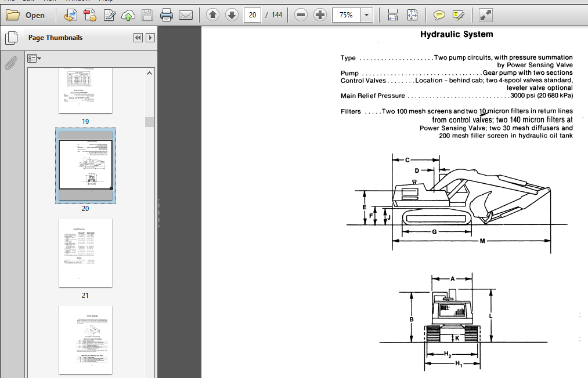The width and height of the screenshot is (588, 378).
Task: Click the panel divider resize grip
Action: pyautogui.click(x=160, y=213)
